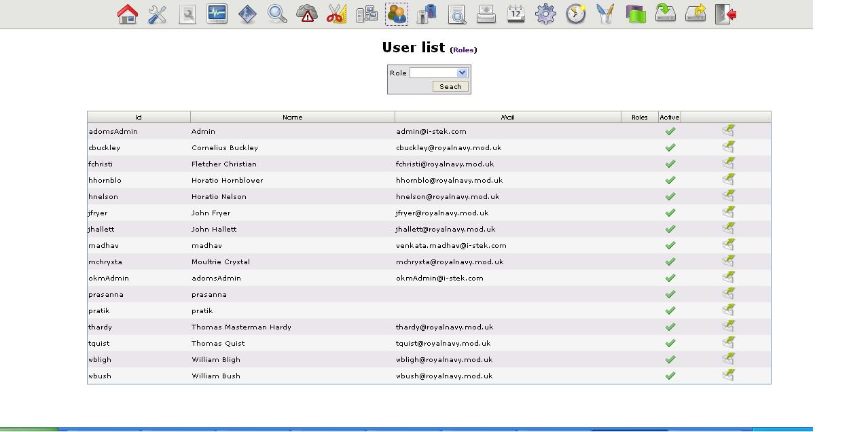Viewport: 868px width, 432px height.
Task: Click the Roles link next to User list
Action: [x=465, y=49]
